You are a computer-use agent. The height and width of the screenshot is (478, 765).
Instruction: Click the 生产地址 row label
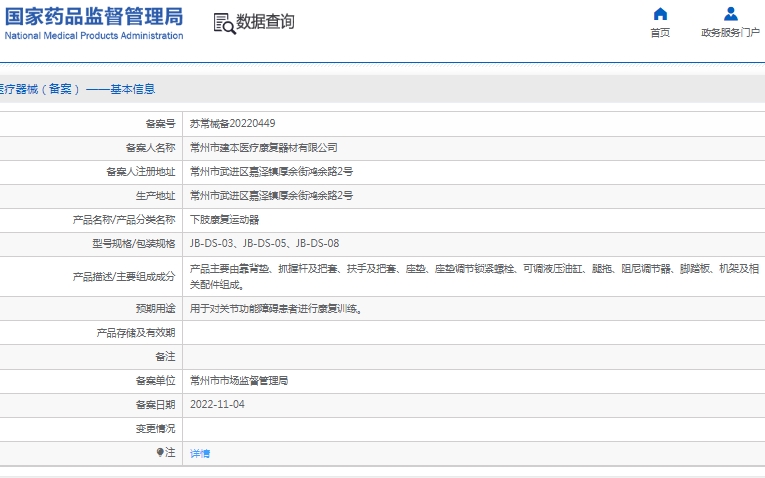pos(156,196)
